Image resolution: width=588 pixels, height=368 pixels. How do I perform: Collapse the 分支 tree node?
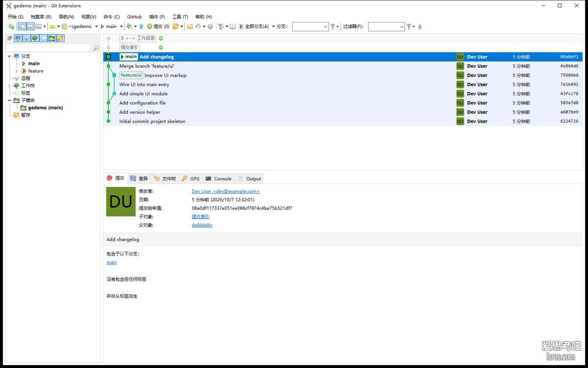[9, 56]
